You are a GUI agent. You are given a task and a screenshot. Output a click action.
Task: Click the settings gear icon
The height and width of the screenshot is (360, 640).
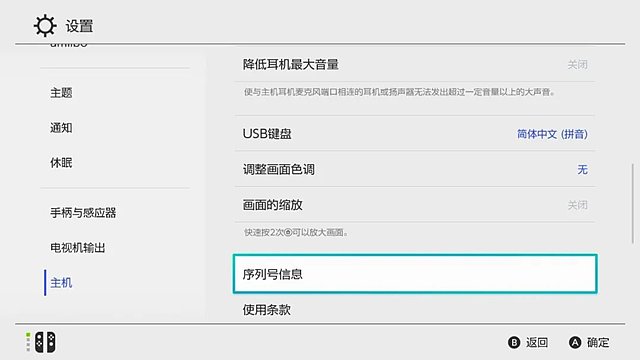point(45,26)
